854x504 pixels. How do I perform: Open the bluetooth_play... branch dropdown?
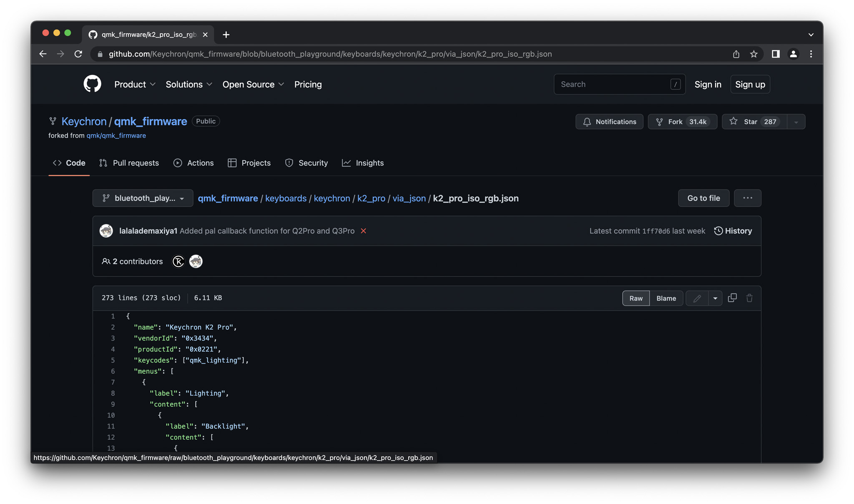(x=143, y=198)
